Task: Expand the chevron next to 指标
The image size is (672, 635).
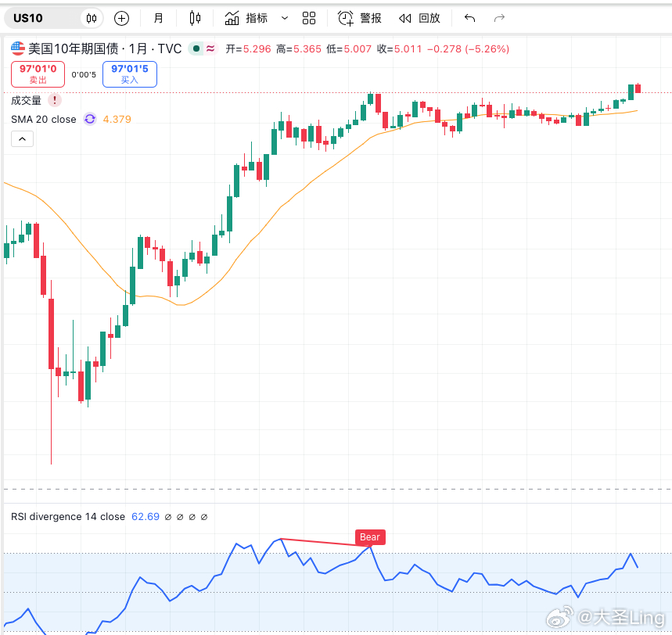Action: coord(285,19)
